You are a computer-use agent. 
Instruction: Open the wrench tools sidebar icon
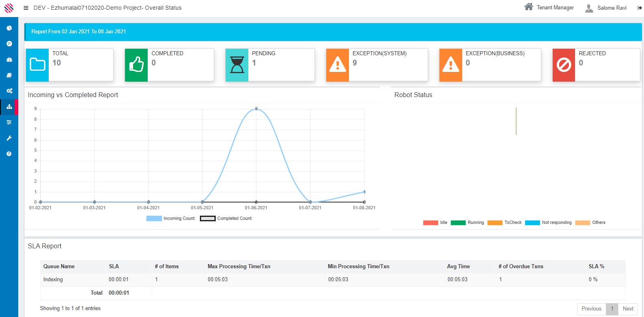tap(9, 138)
